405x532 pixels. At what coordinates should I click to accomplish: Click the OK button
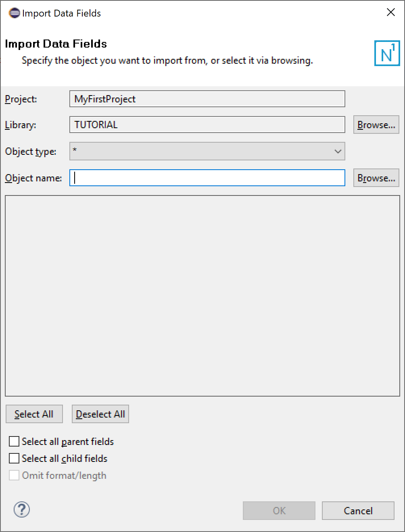(x=279, y=510)
